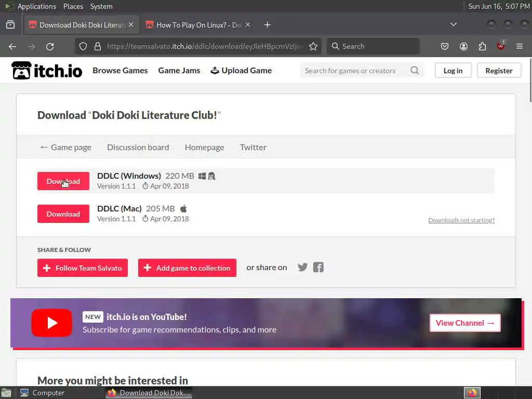Screen dimensions: 532x399
Task: Click the Download Doki Dok taskbar window button
Action: tap(149, 393)
